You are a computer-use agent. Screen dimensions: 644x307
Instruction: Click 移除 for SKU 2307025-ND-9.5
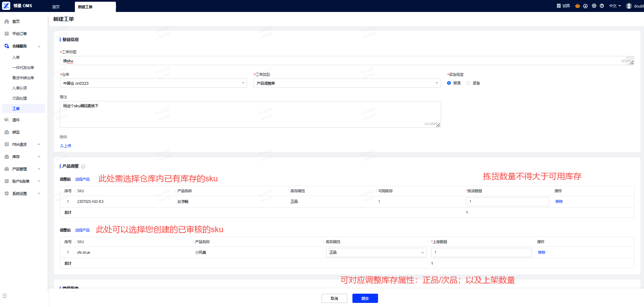click(x=559, y=201)
